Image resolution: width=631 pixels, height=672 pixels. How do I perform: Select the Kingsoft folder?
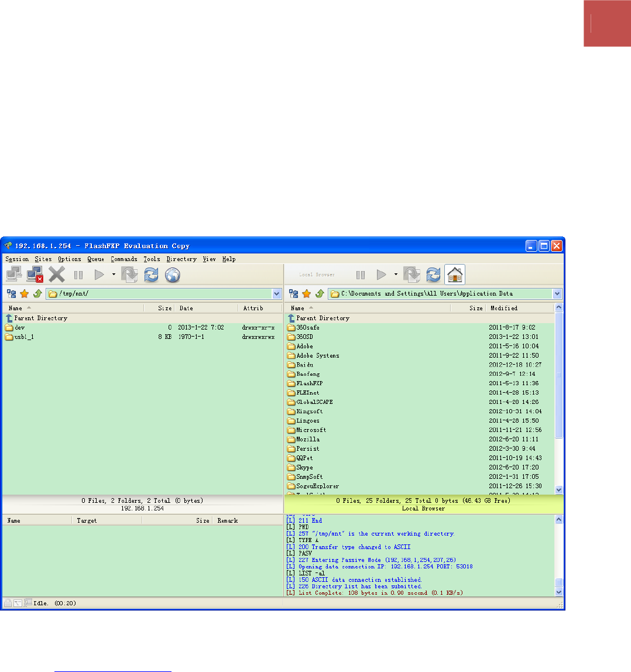coord(420,412)
